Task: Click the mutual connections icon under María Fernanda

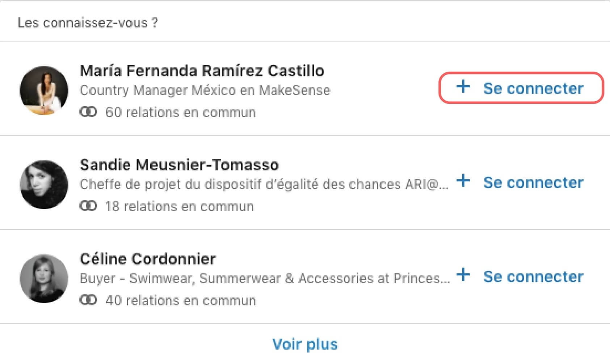Action: tap(88, 113)
